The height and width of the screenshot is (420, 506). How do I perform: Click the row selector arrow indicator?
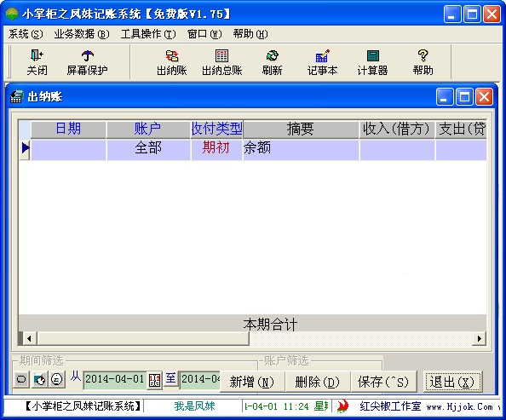[25, 149]
